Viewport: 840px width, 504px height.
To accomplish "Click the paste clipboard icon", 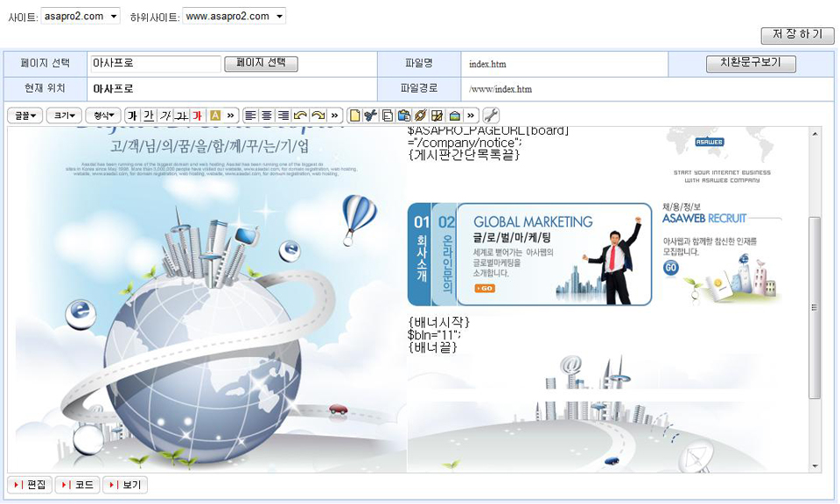I will pos(403,115).
